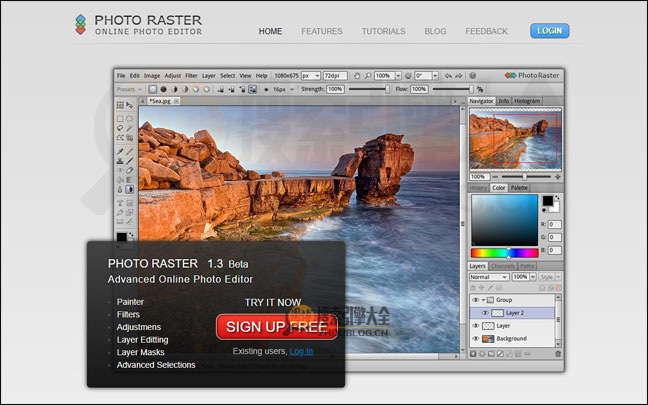648x405 pixels.
Task: Switch to the Channels tab
Action: pyautogui.click(x=503, y=266)
